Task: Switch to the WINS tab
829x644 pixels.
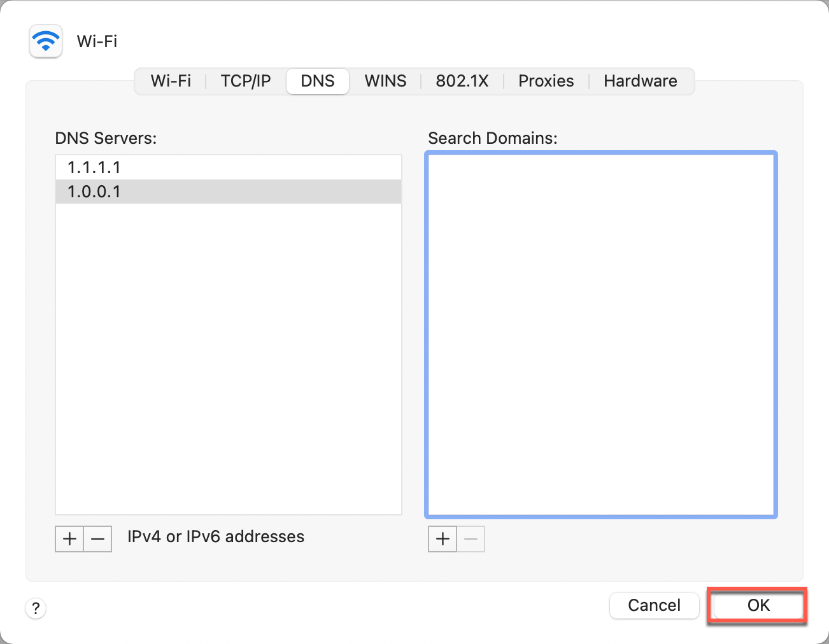Action: coord(385,81)
